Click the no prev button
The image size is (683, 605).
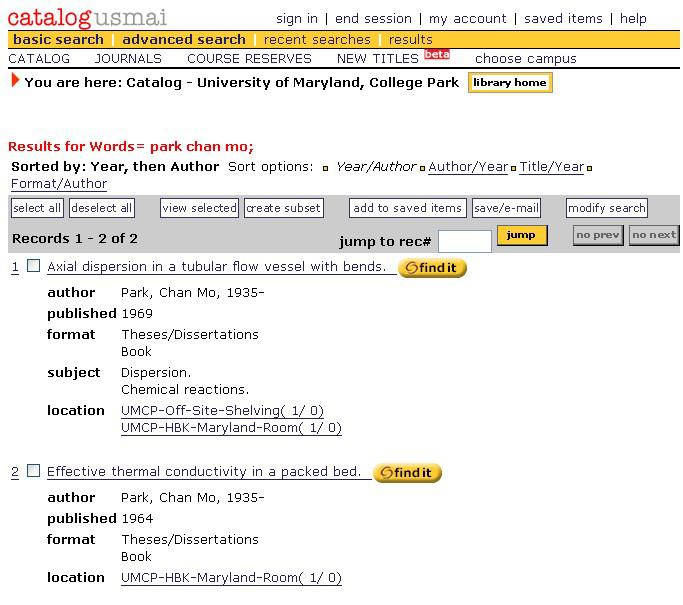click(x=598, y=236)
